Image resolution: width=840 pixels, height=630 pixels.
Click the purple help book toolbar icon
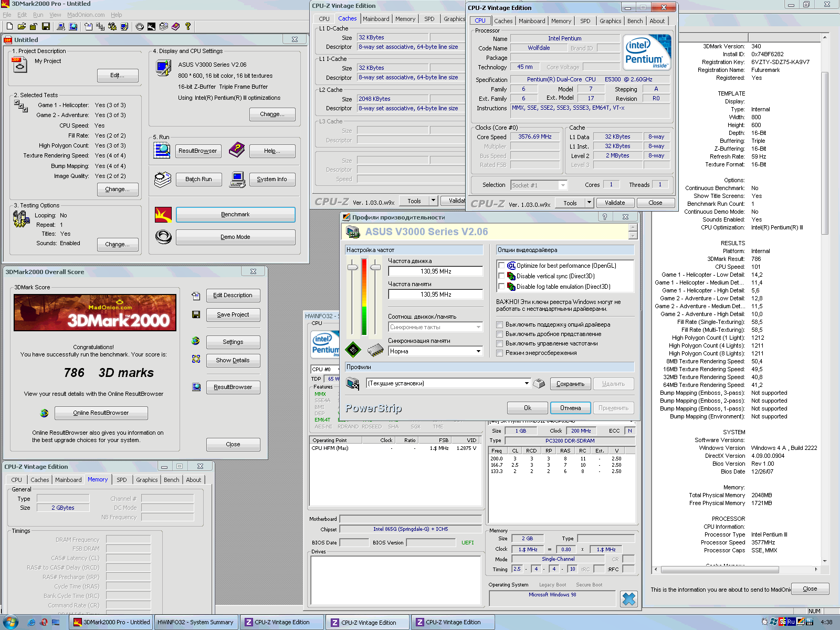click(x=175, y=26)
